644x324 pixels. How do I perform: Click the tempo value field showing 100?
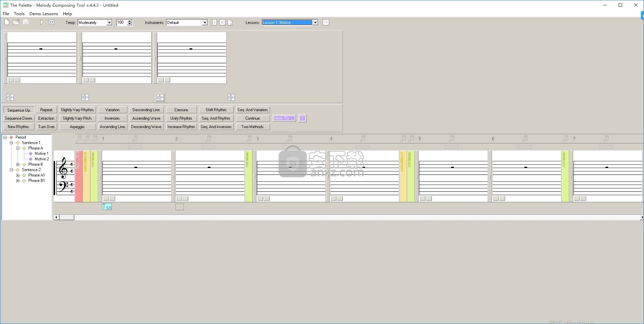point(122,23)
